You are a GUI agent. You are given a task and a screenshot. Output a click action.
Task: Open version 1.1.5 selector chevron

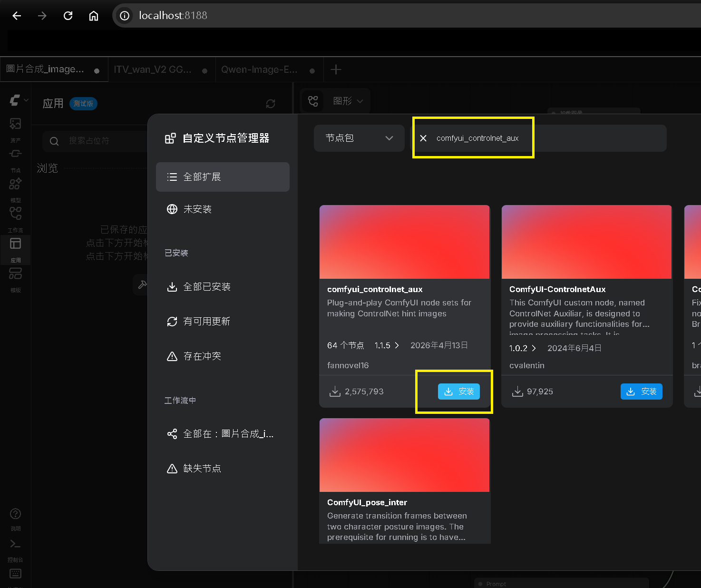point(397,345)
